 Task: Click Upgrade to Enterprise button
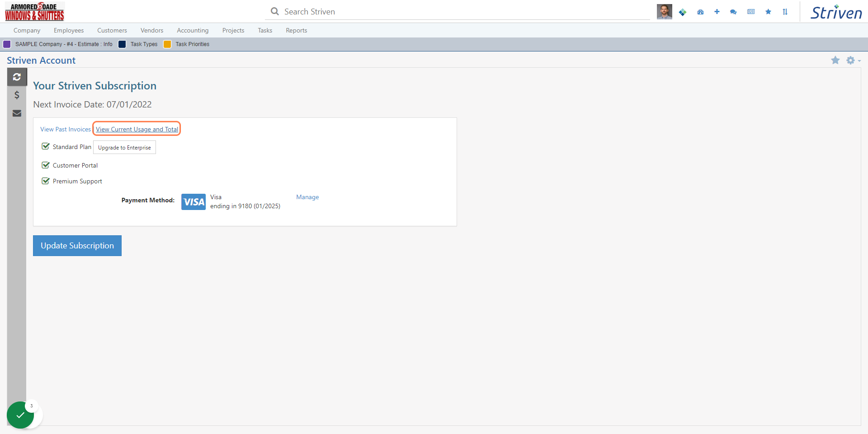[x=124, y=148]
